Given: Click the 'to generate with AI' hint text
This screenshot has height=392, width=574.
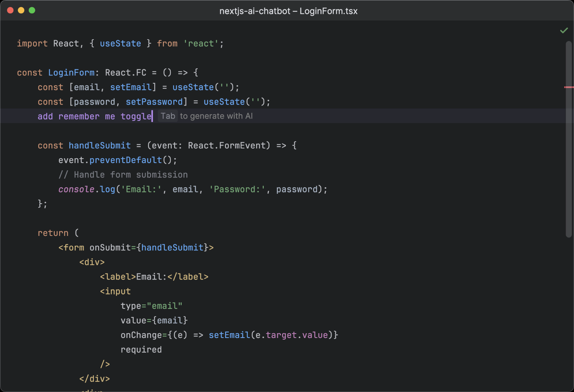Looking at the screenshot, I should click(216, 116).
